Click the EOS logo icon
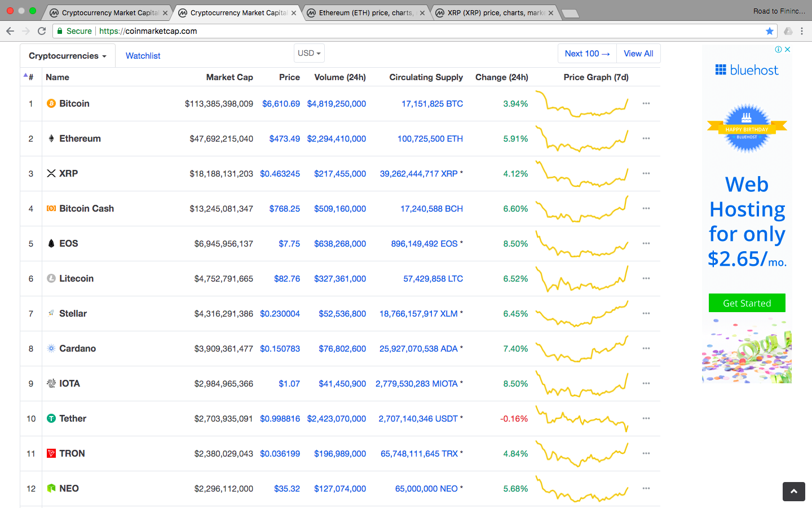 51,243
